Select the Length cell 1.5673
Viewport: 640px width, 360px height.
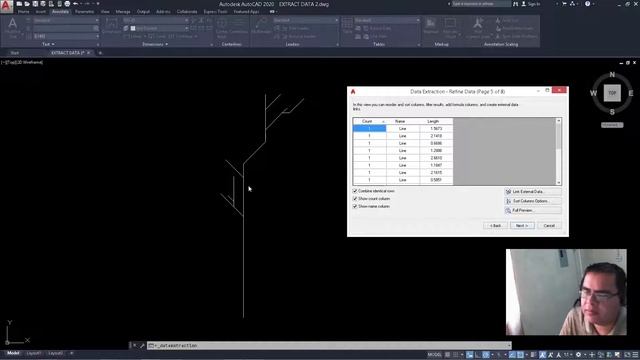(436, 129)
